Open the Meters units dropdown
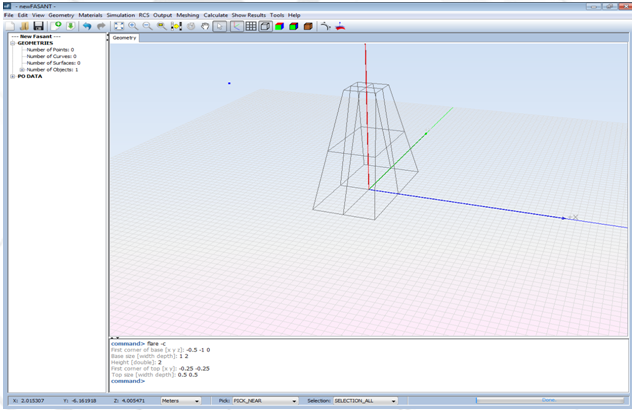This screenshot has height=410, width=632. 180,400
